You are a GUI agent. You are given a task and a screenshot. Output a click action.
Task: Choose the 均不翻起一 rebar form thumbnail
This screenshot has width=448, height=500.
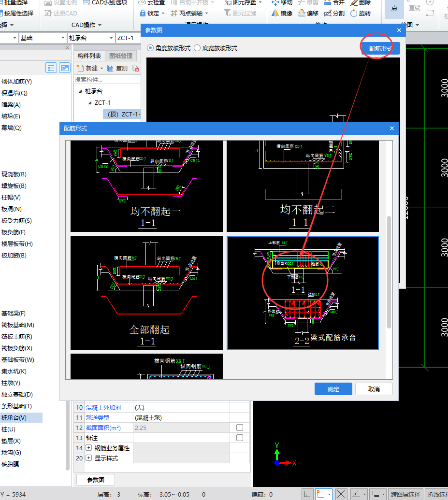(x=146, y=186)
